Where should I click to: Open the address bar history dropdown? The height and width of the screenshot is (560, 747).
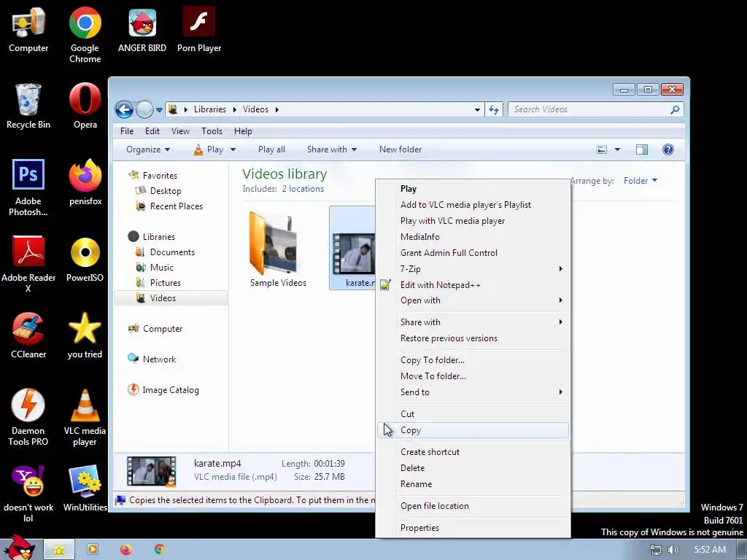477,109
